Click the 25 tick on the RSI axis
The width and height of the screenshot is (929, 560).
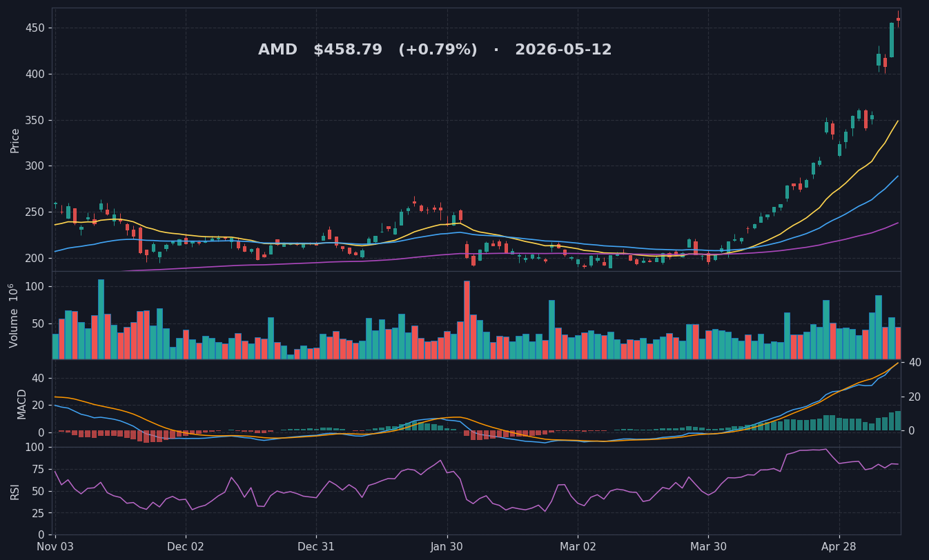[39, 513]
